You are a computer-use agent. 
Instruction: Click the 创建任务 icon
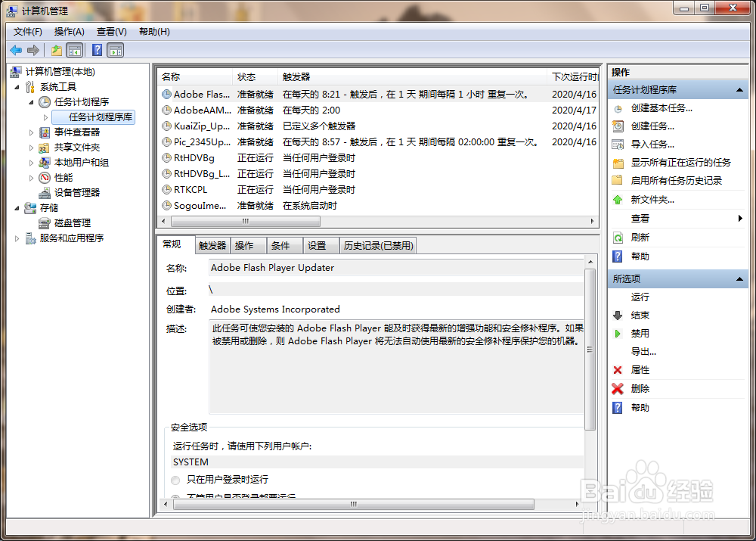click(x=618, y=126)
